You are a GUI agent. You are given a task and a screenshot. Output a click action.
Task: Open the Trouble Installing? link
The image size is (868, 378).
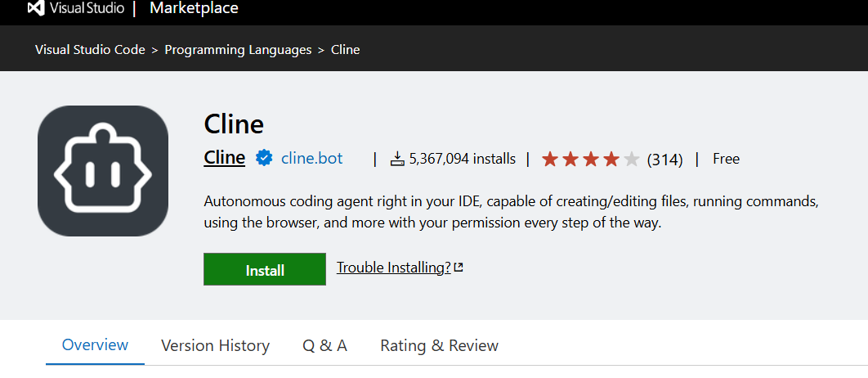pyautogui.click(x=394, y=268)
